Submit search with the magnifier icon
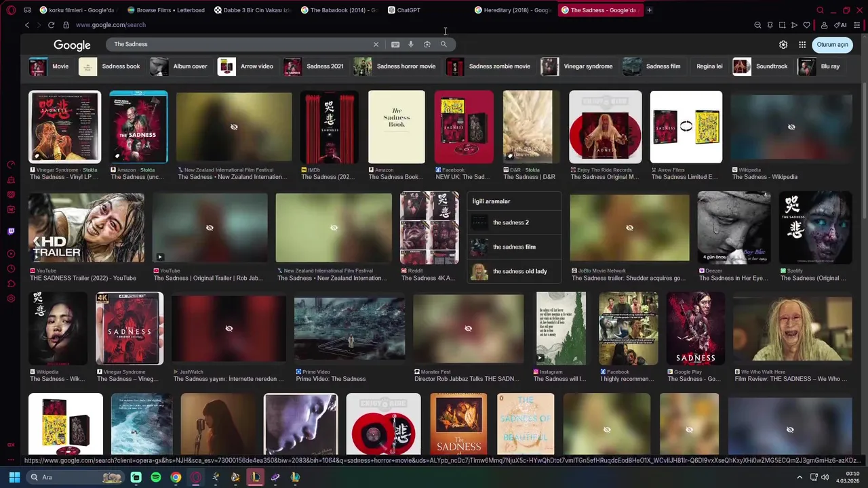Screen dimensions: 868x488 point(443,44)
